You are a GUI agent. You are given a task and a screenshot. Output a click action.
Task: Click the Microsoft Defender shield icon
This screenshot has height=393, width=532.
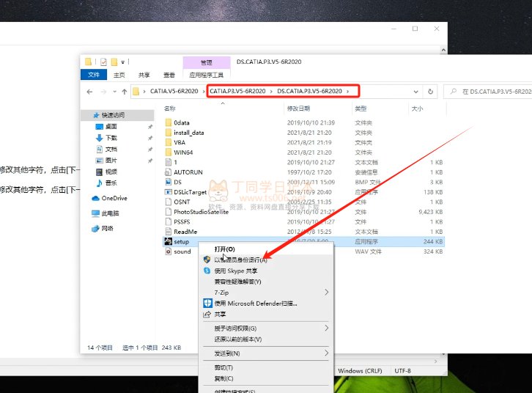[207, 303]
